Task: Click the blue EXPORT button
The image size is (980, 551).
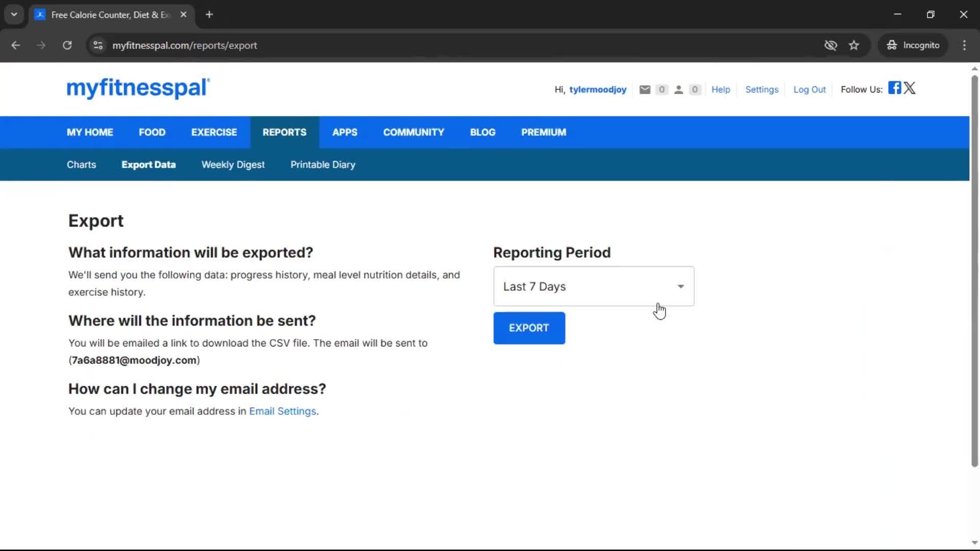Action: pos(529,328)
